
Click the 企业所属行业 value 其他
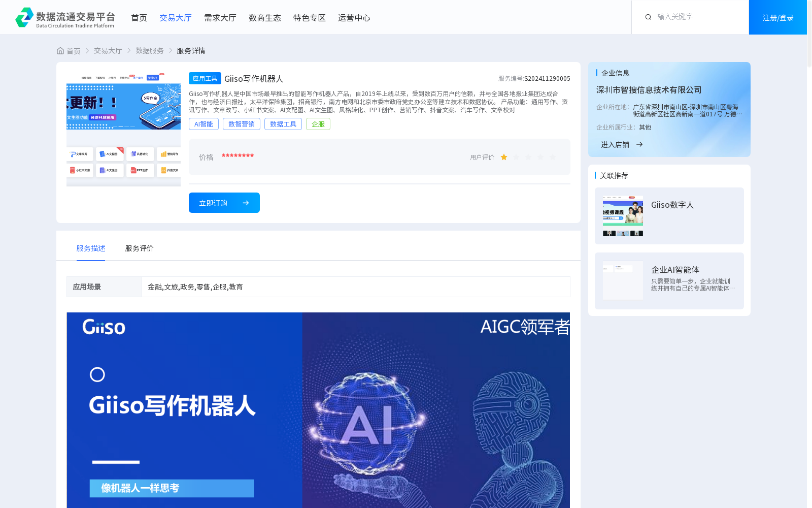point(645,127)
